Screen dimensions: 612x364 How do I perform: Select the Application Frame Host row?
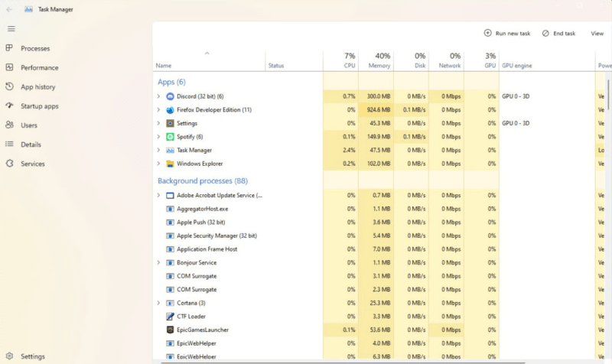(x=326, y=249)
